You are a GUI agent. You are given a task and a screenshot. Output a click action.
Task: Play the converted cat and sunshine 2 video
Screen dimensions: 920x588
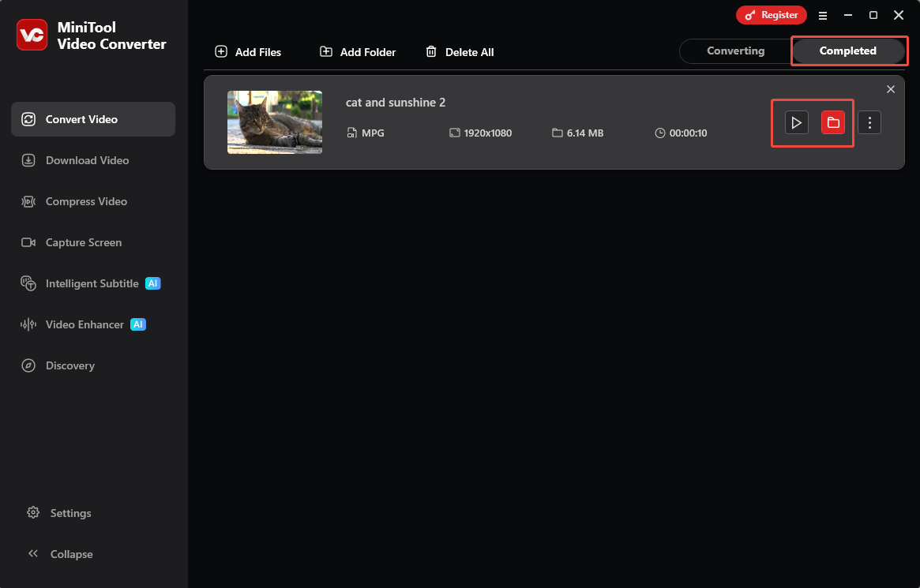pos(796,122)
